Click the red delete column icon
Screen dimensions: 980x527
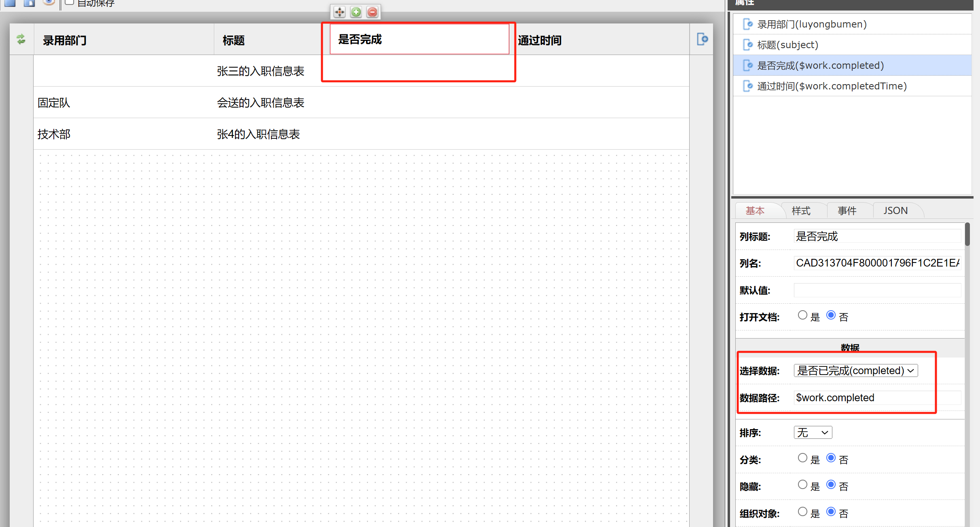(x=373, y=12)
